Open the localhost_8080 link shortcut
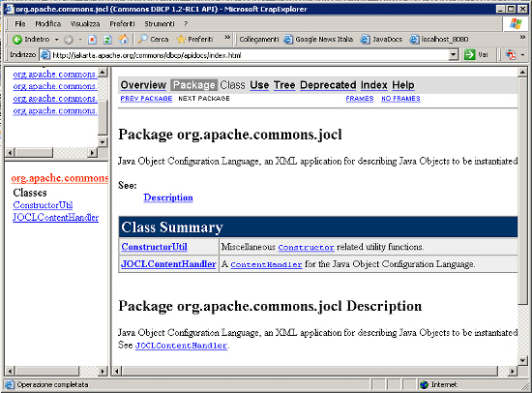The image size is (532, 393). 439,40
